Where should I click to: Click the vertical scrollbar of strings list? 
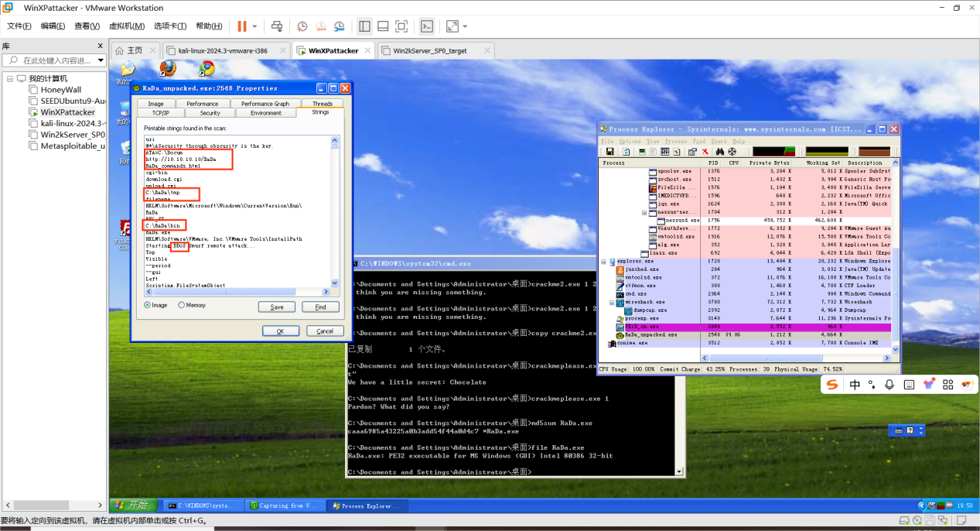click(x=335, y=212)
